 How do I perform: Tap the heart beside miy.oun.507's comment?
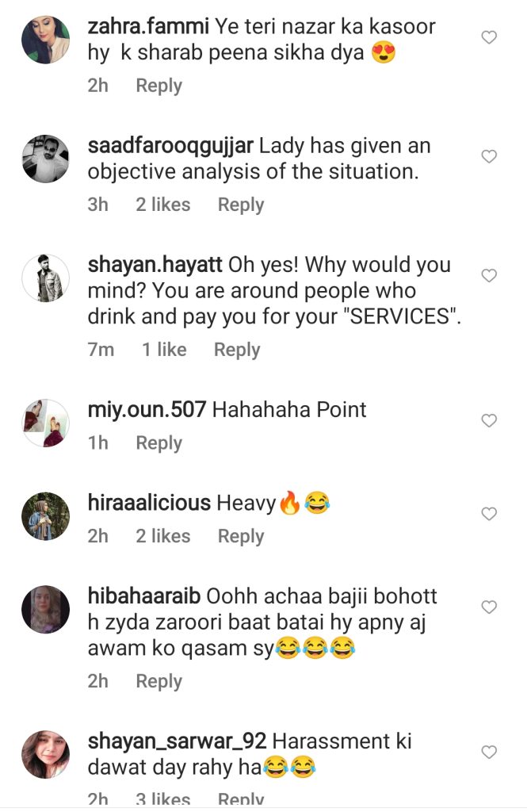489,420
